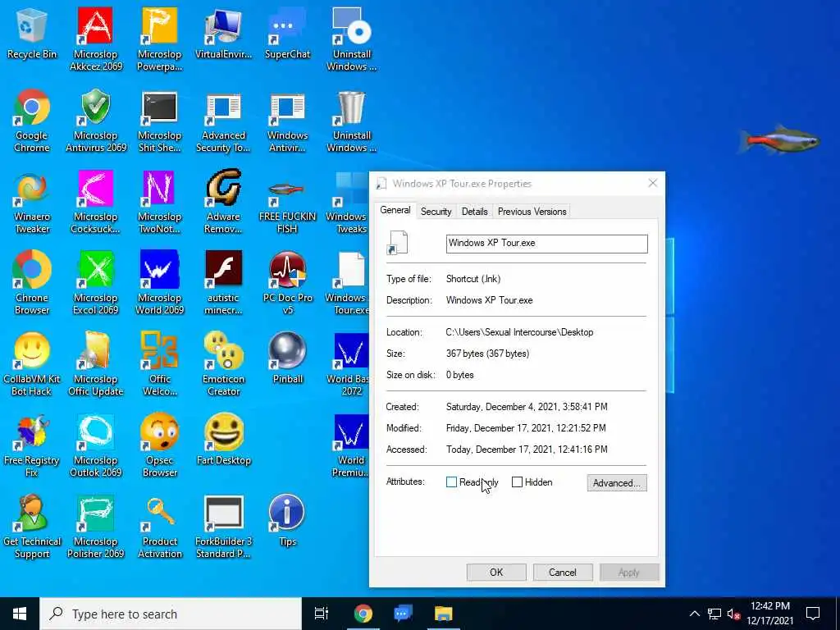Open Microslop Antivirus 2069 shield icon
The width and height of the screenshot is (840, 630).
(95, 121)
